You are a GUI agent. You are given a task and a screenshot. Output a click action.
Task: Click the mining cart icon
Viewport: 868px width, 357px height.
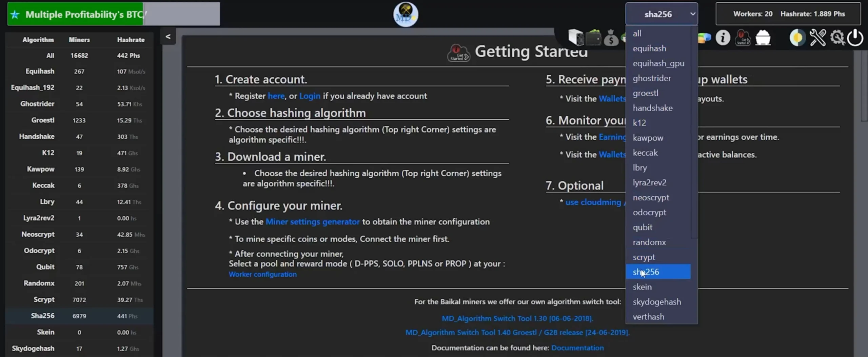[763, 37]
